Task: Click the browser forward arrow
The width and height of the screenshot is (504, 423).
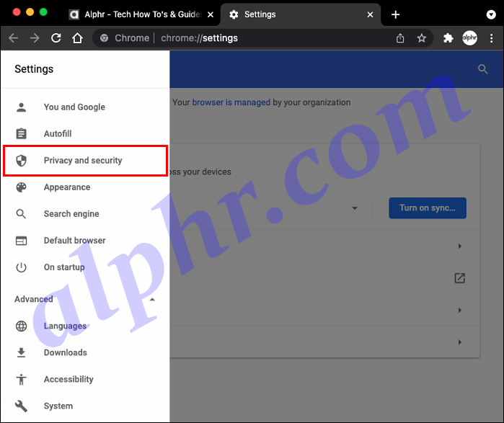Action: pyautogui.click(x=35, y=38)
